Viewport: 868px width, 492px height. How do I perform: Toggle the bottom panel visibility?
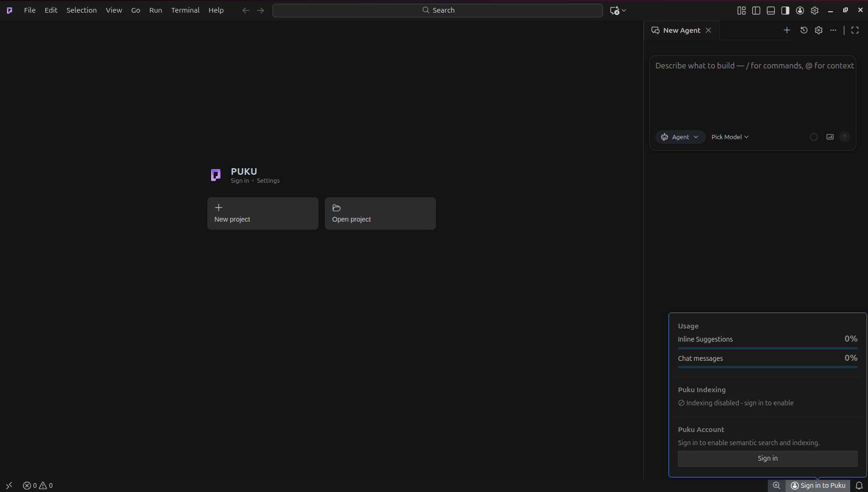coord(771,10)
